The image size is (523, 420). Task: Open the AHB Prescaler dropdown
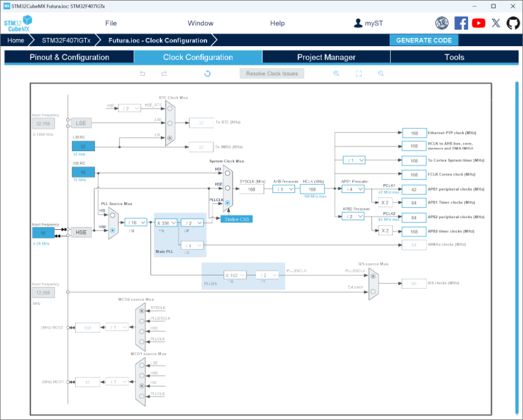[284, 189]
